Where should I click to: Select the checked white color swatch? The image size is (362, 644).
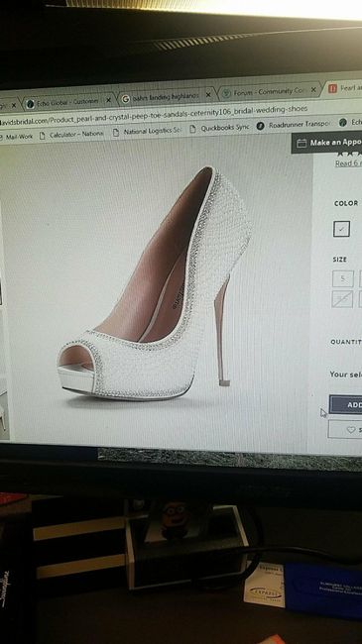click(341, 229)
